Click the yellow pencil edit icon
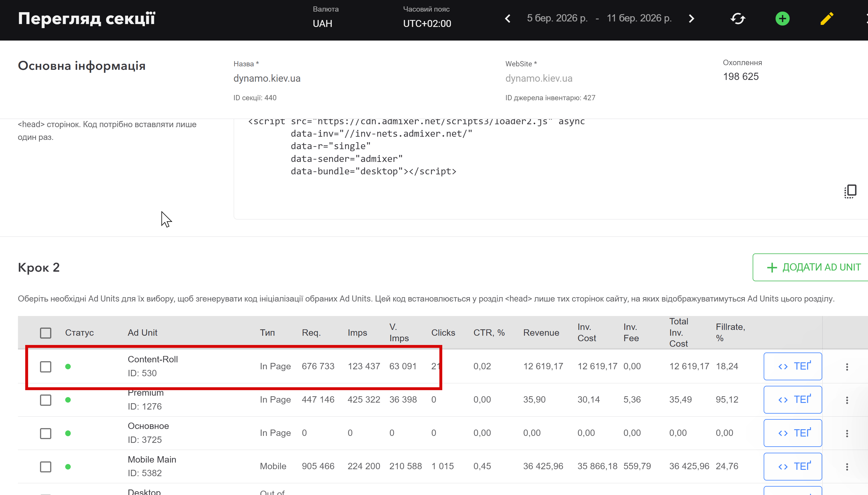868x495 pixels. (x=827, y=18)
